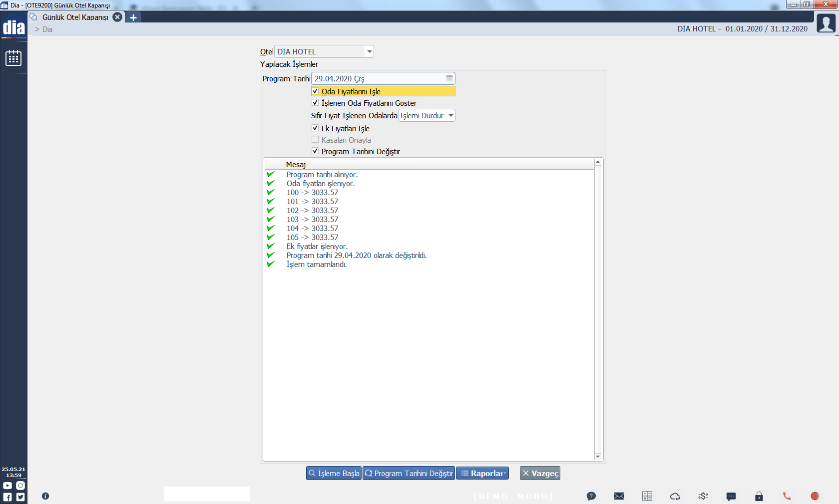Open the Instagram link icon
Viewport: 839px width, 504px height.
pos(20,485)
